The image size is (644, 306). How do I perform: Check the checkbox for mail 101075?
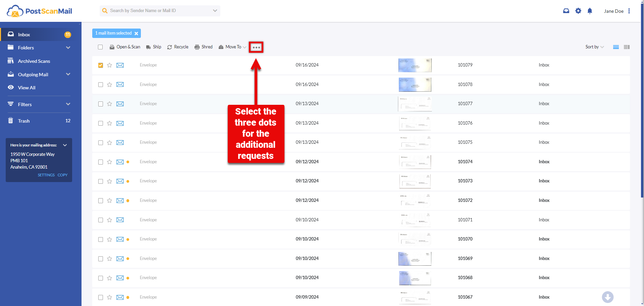[x=101, y=143]
